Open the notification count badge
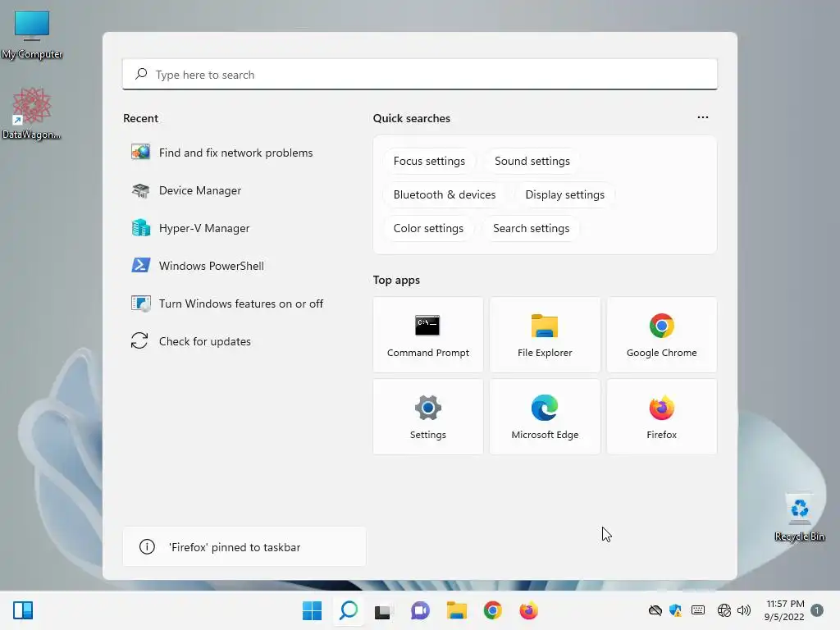The height and width of the screenshot is (630, 840). point(817,610)
